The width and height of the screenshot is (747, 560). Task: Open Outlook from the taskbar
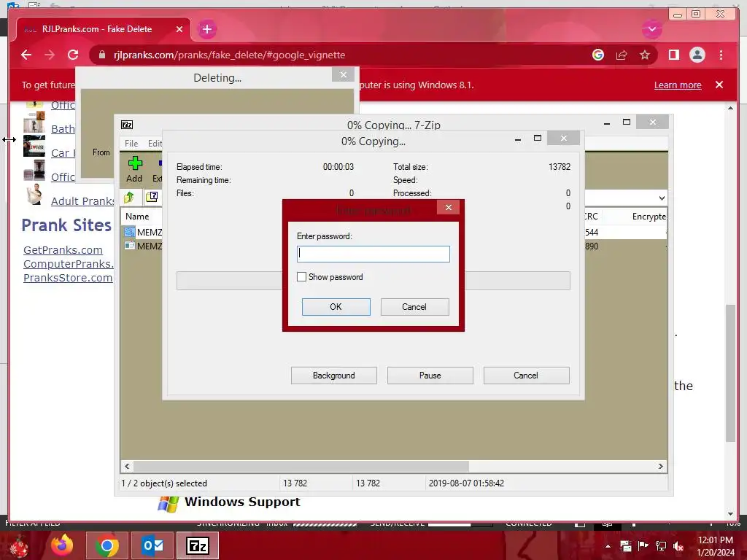(x=152, y=545)
